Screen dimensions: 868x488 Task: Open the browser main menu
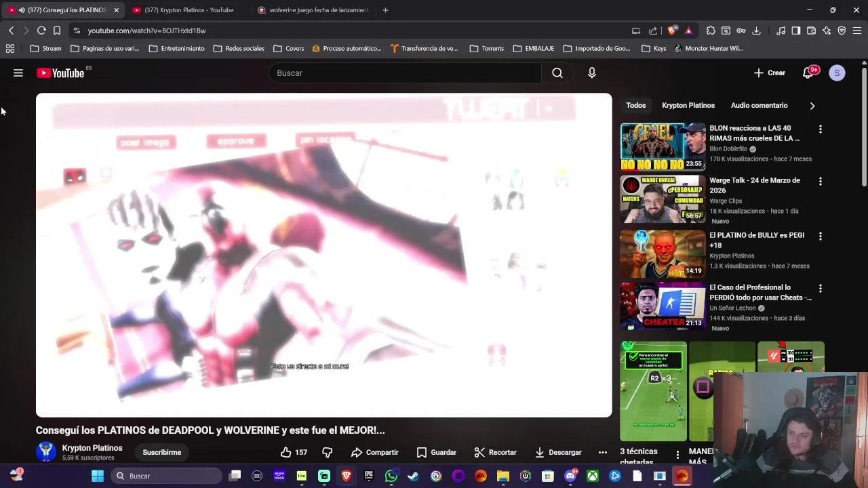pyautogui.click(x=857, y=30)
